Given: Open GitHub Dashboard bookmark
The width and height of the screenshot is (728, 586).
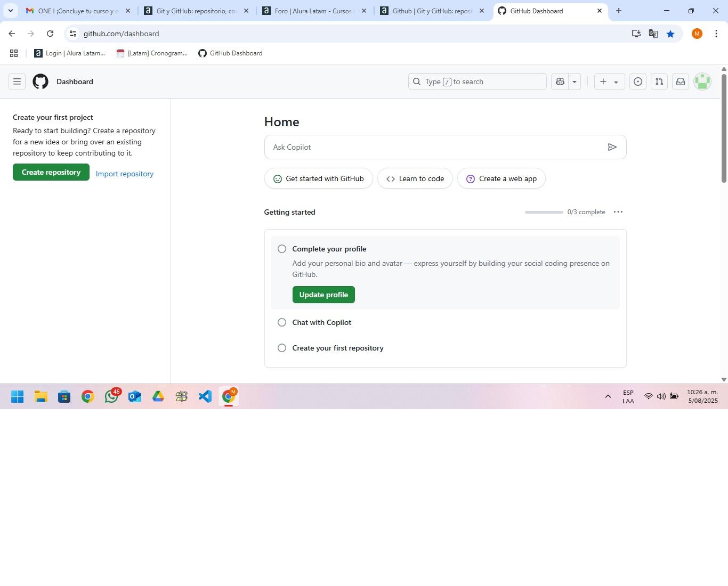Looking at the screenshot, I should (x=230, y=53).
